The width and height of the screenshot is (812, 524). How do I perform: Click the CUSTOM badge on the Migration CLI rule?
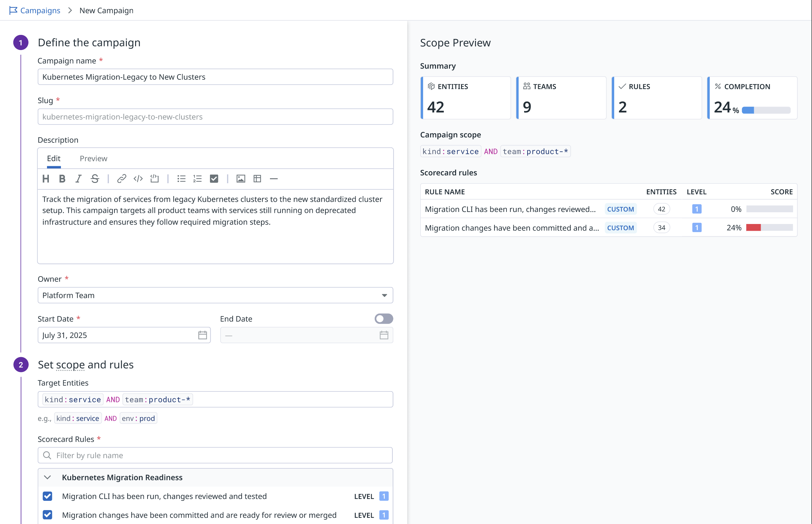[620, 209]
